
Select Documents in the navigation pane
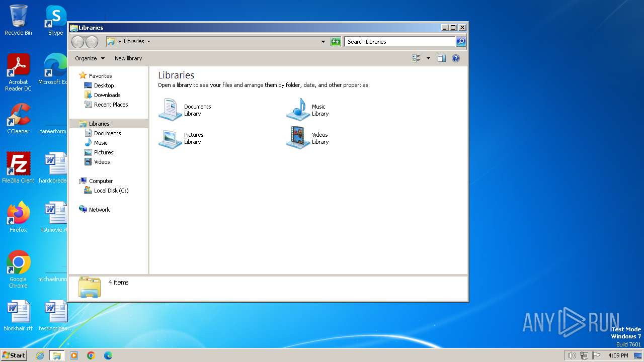coord(103,133)
